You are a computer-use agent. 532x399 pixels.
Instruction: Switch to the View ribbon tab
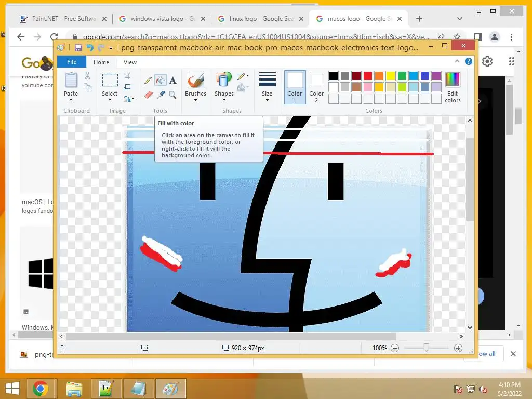130,62
